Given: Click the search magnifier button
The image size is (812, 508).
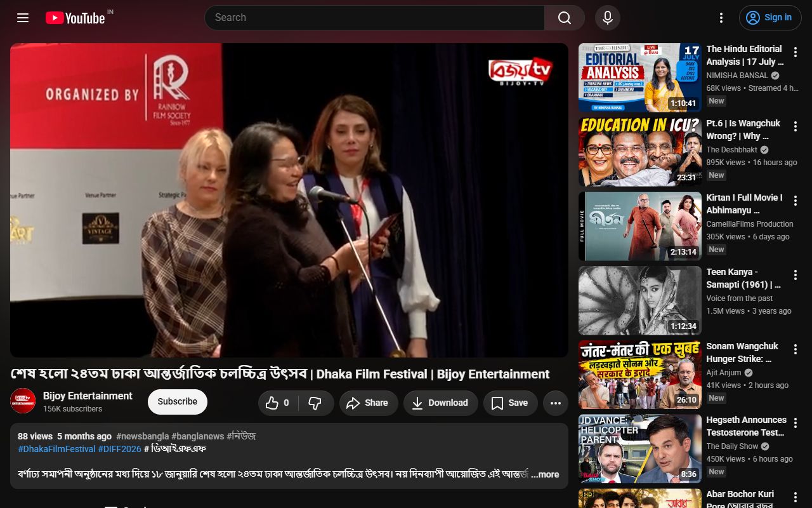Looking at the screenshot, I should [565, 18].
